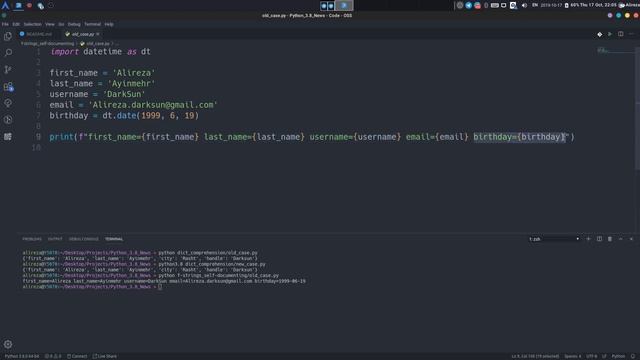Open the last activity bar panel icon
The image size is (640, 360).
(8, 137)
